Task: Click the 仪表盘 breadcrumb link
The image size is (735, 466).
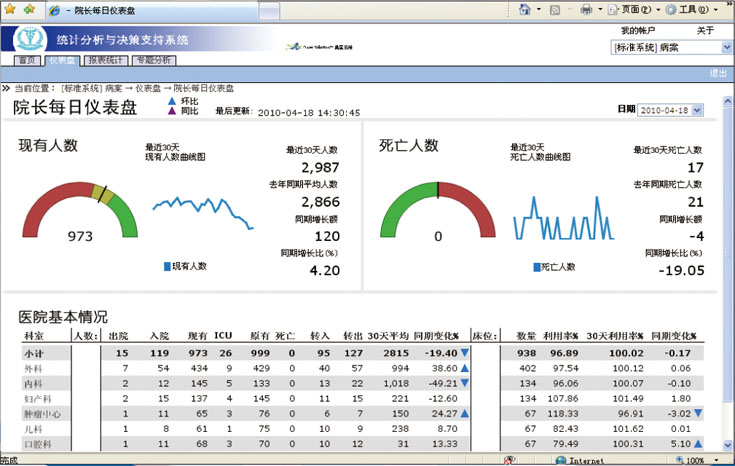Action: click(148, 88)
